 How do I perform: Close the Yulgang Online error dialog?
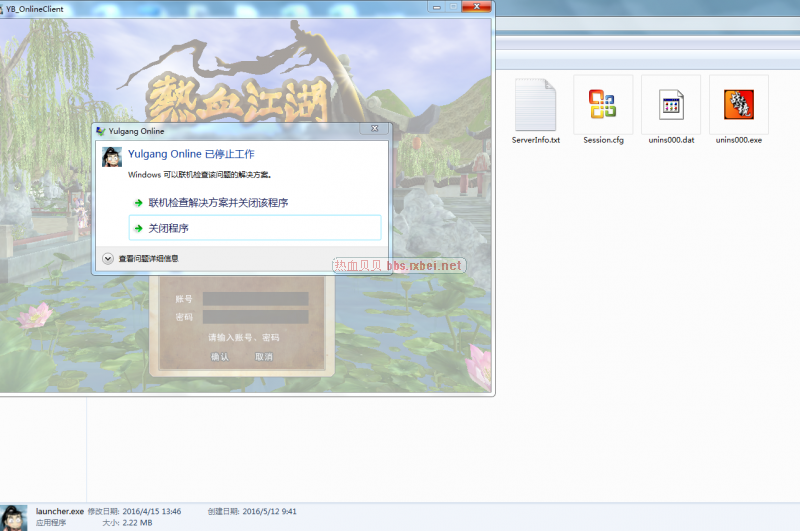pyautogui.click(x=374, y=130)
